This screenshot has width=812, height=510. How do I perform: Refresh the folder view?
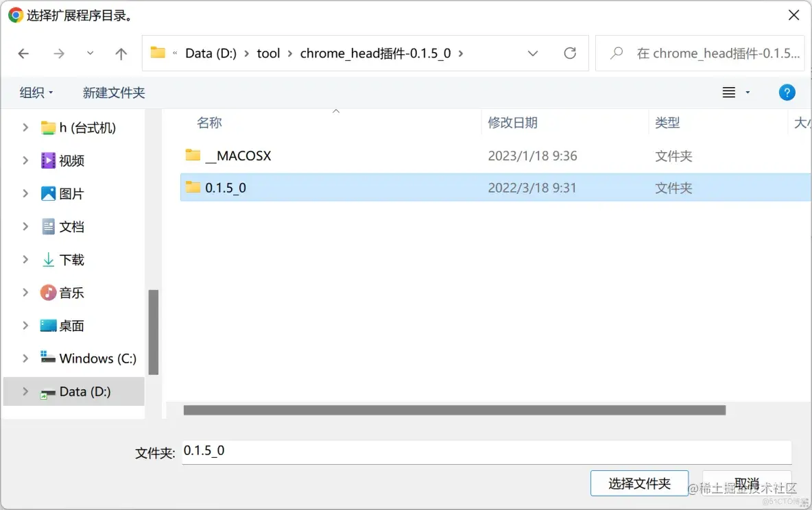click(x=570, y=53)
